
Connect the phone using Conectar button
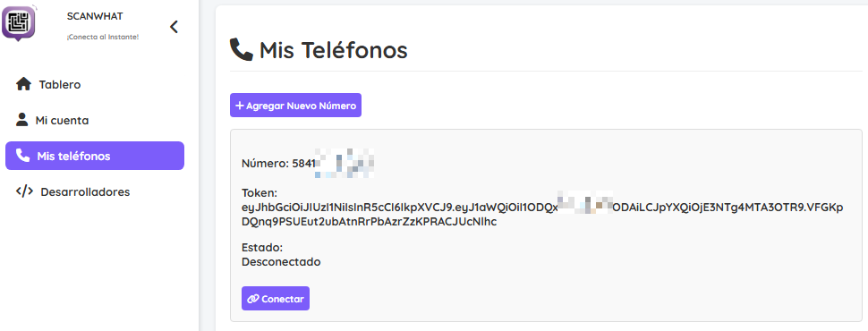click(x=276, y=298)
